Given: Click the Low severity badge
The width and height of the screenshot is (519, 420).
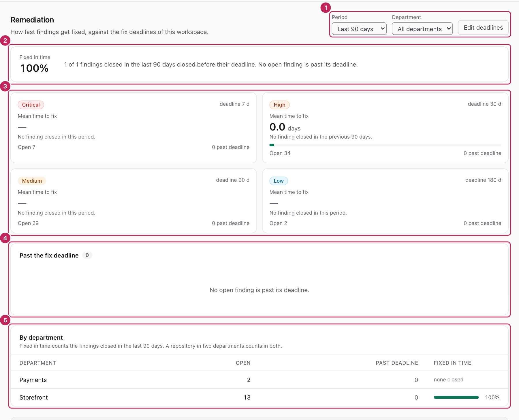Looking at the screenshot, I should pyautogui.click(x=279, y=181).
